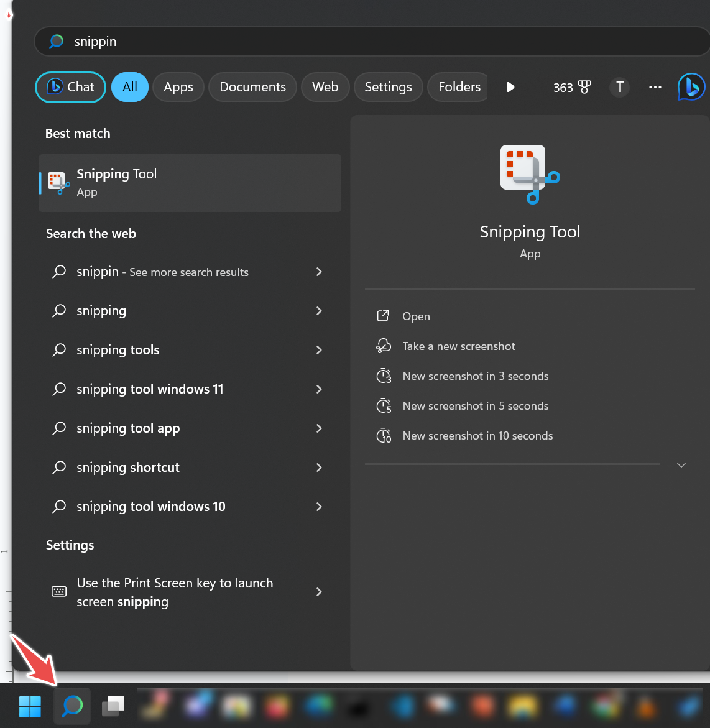Expand chevron next to 'snipping' suggestion

coord(319,311)
